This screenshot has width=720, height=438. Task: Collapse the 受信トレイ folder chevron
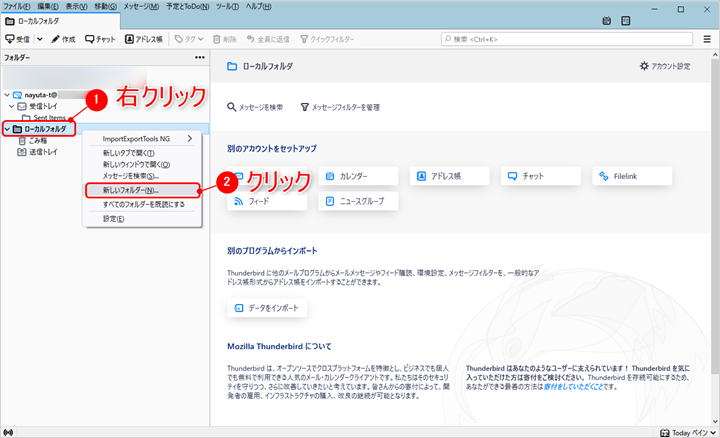coord(11,106)
